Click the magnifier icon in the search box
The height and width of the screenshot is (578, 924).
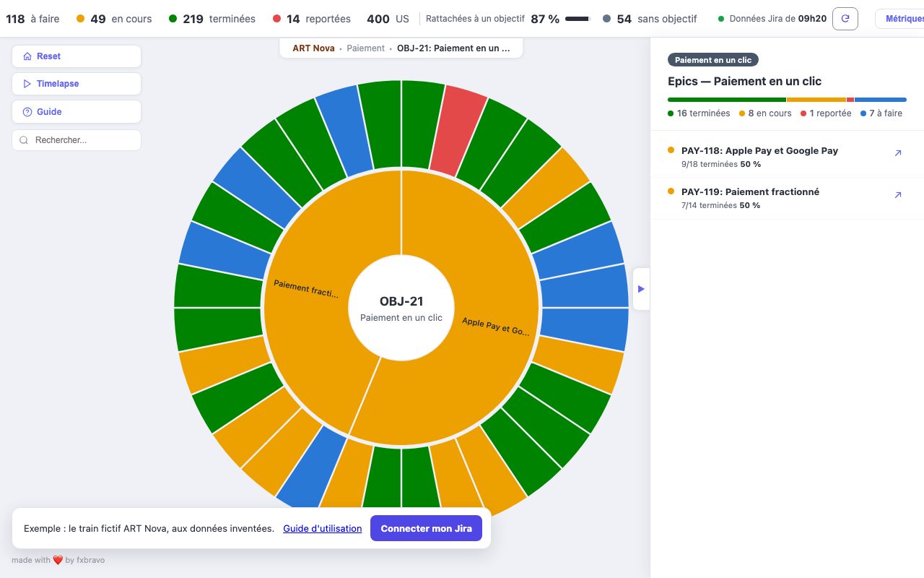[x=24, y=140]
